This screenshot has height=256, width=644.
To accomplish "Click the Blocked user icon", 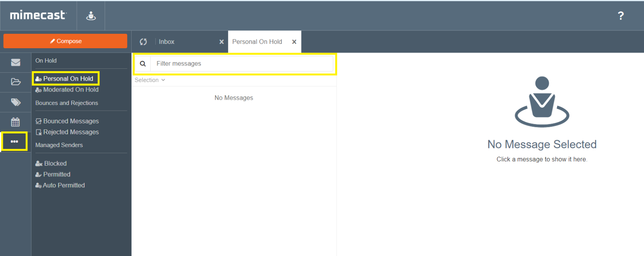I will tap(39, 164).
